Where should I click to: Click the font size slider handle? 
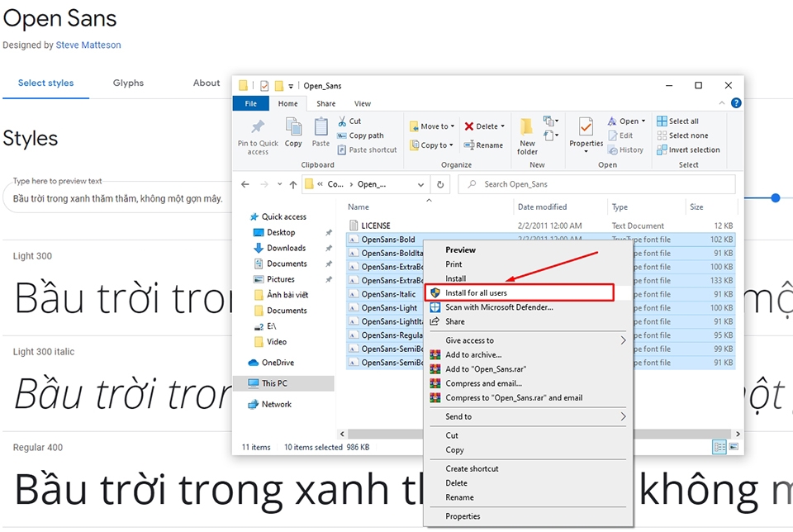776,198
